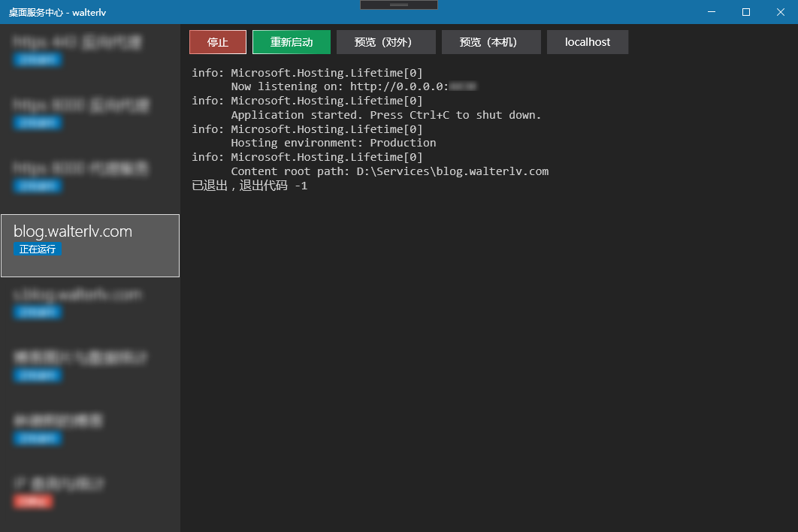
Task: Click the 'Now listening on' log line
Action: pyautogui.click(x=354, y=86)
